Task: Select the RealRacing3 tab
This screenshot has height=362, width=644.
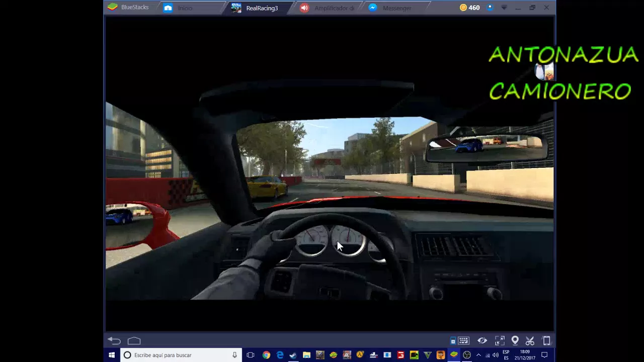Action: coord(258,8)
